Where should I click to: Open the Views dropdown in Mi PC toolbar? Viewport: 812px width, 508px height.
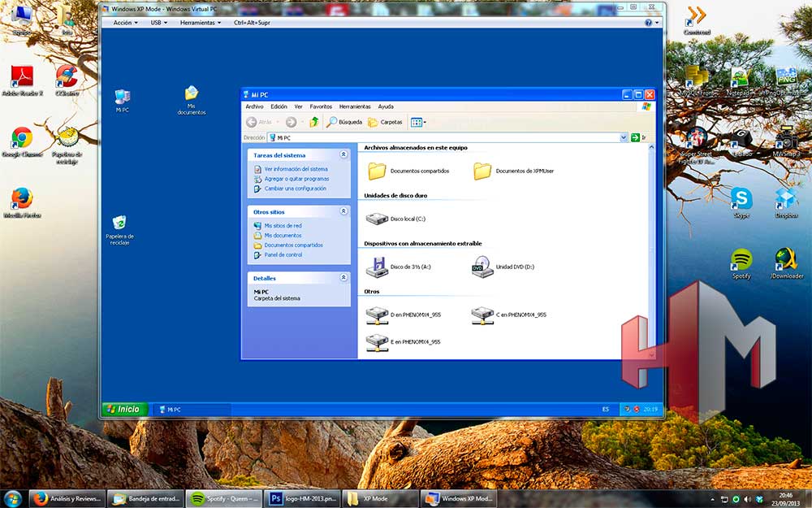(x=418, y=123)
